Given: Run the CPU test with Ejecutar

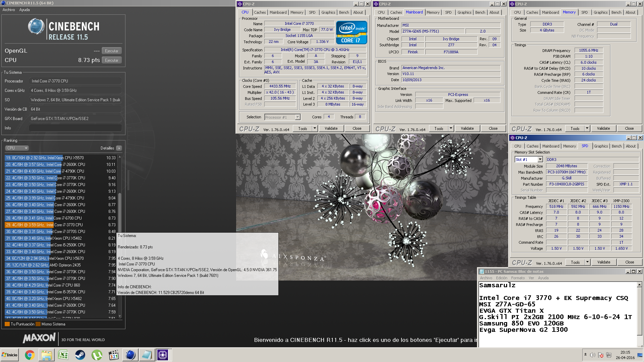Looking at the screenshot, I should pyautogui.click(x=112, y=60).
